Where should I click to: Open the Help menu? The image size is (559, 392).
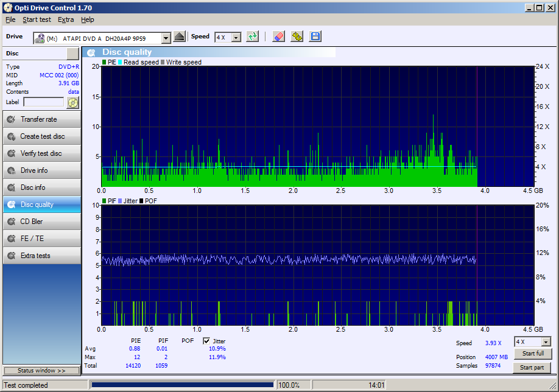[x=87, y=19]
